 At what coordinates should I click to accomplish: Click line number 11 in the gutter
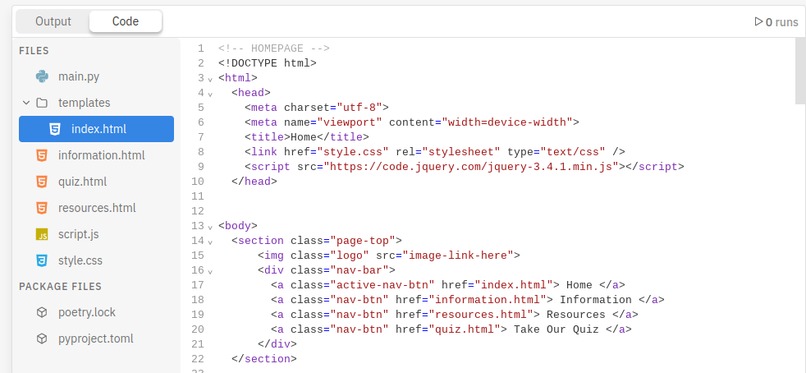(197, 197)
